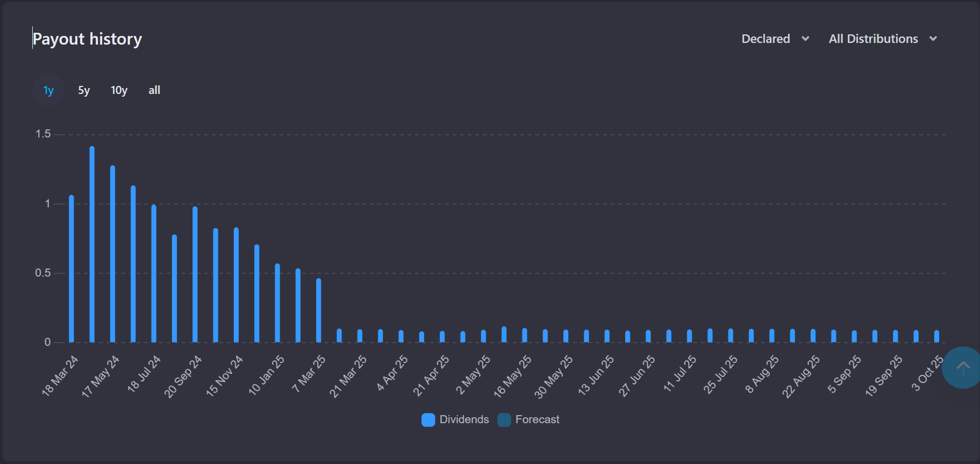Click the bar above 20 Sep 24
The width and height of the screenshot is (980, 464).
click(x=195, y=274)
